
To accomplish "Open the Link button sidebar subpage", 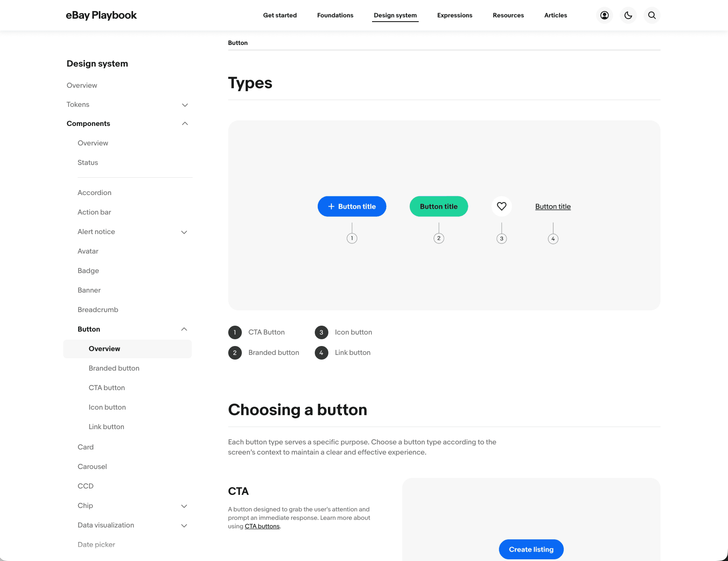I will coord(106,427).
